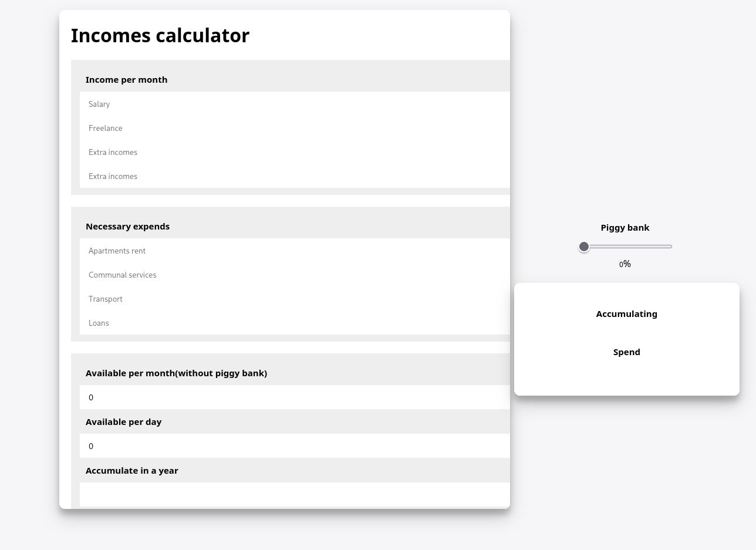Click the 0% piggy bank value
Image resolution: width=756 pixels, height=550 pixels.
(625, 264)
